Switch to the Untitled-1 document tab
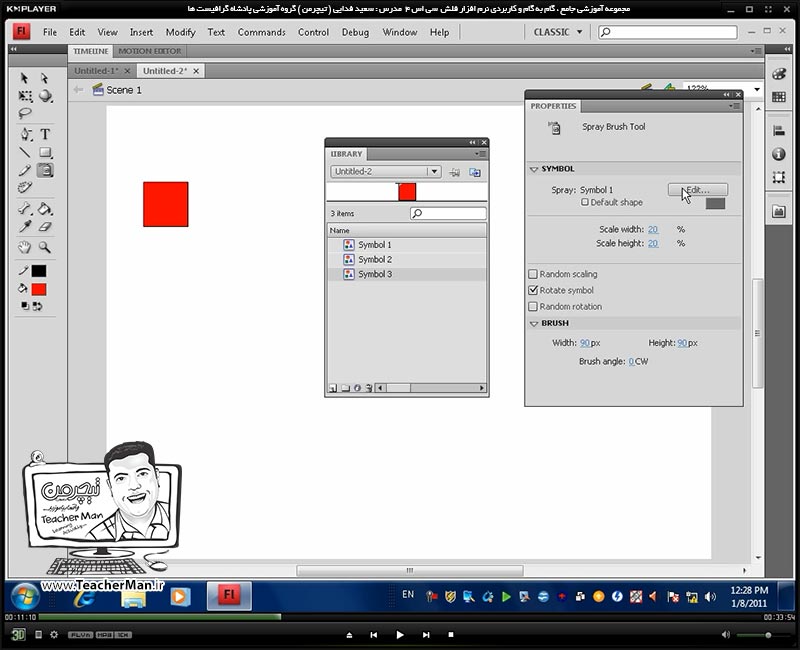Screen dimensions: 800x650 [96, 71]
